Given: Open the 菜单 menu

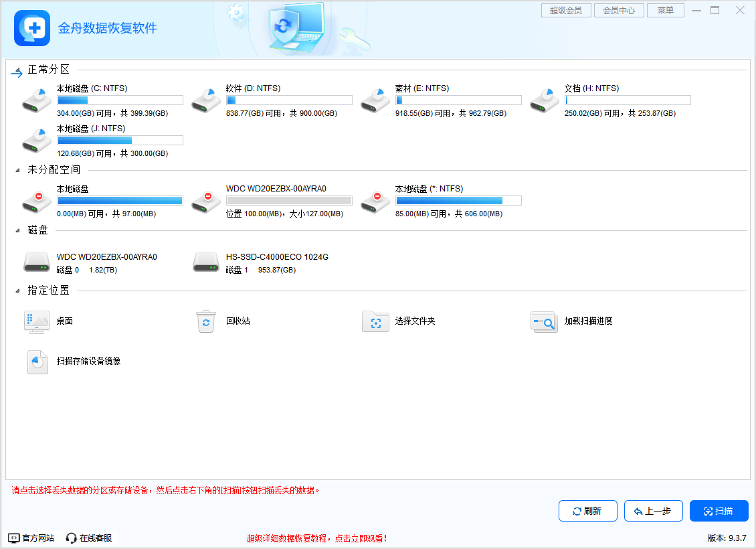Looking at the screenshot, I should pos(666,10).
